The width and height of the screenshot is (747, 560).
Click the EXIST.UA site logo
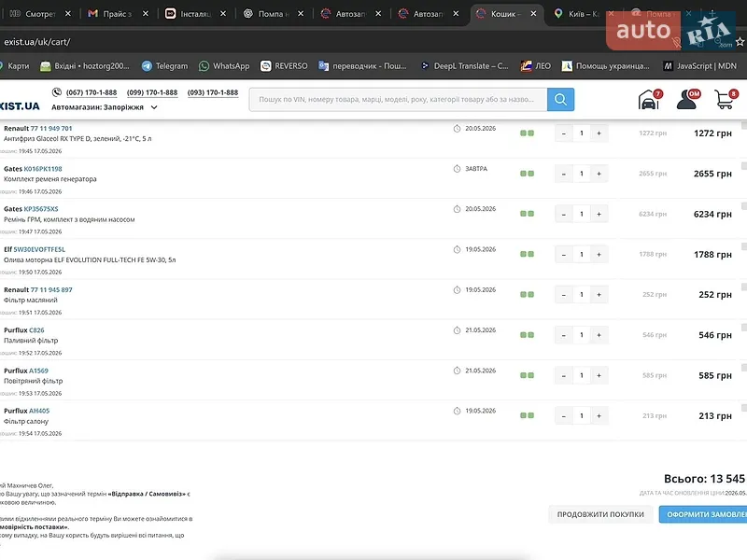tap(20, 106)
